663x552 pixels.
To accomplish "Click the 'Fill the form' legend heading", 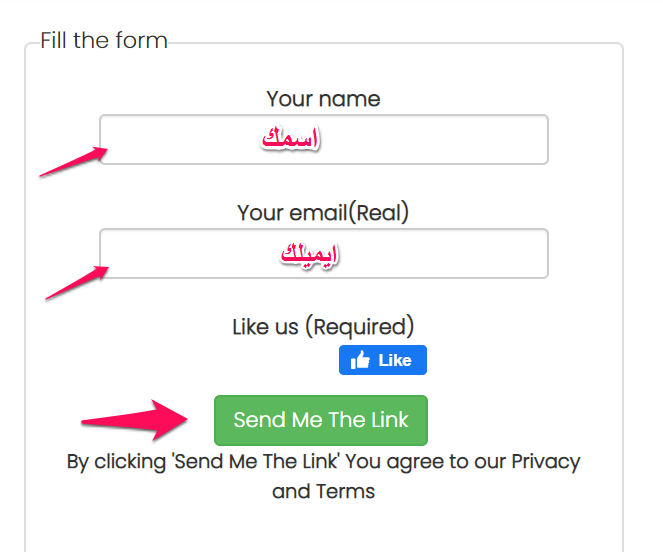I will pos(104,40).
